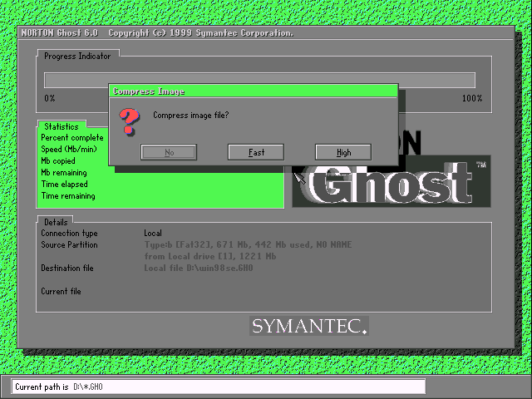Click 'from Local drive [1], 1221 Mb'
Viewport: 532px width, 399px height.
click(210, 256)
